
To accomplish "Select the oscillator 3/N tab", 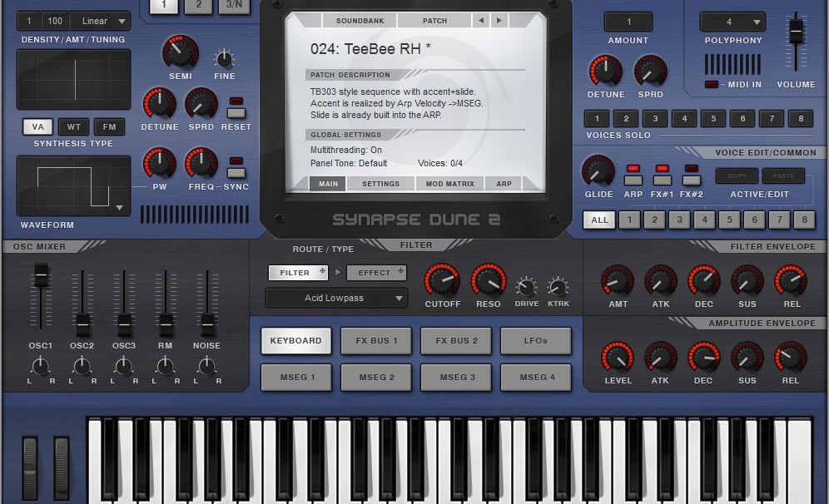I will [x=234, y=5].
